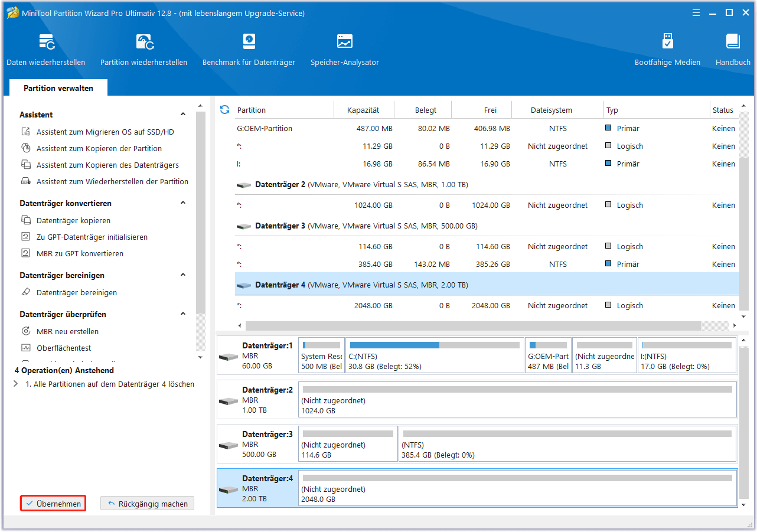Screen dimensions: 757x532
Task: Select 385.4 GB NTFS block on Datenträger 3
Action: pos(567,444)
